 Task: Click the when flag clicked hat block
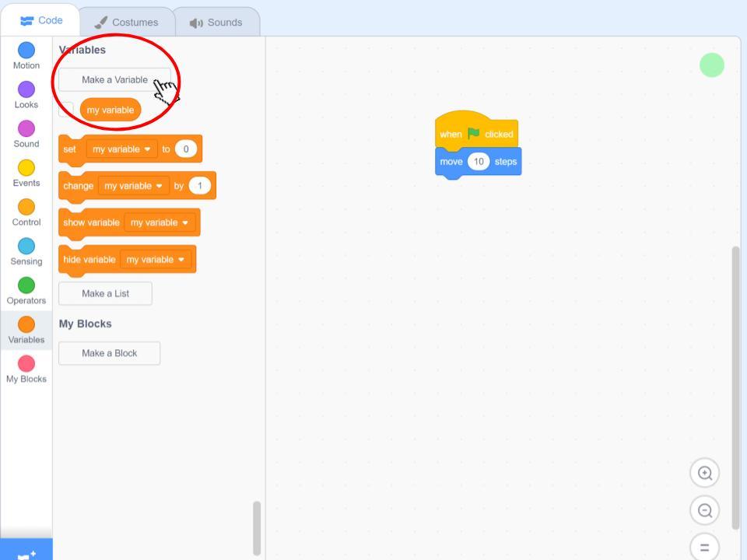[476, 131]
